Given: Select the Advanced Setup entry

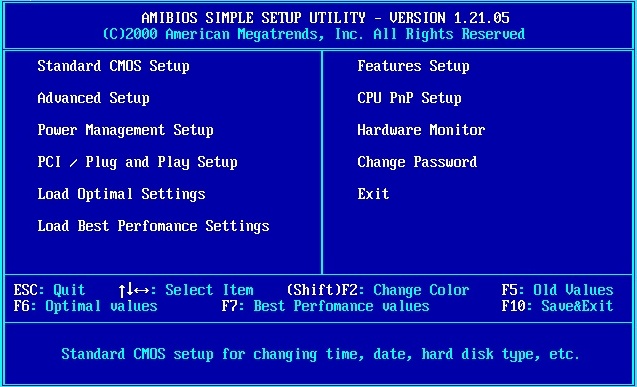Looking at the screenshot, I should pos(93,98).
